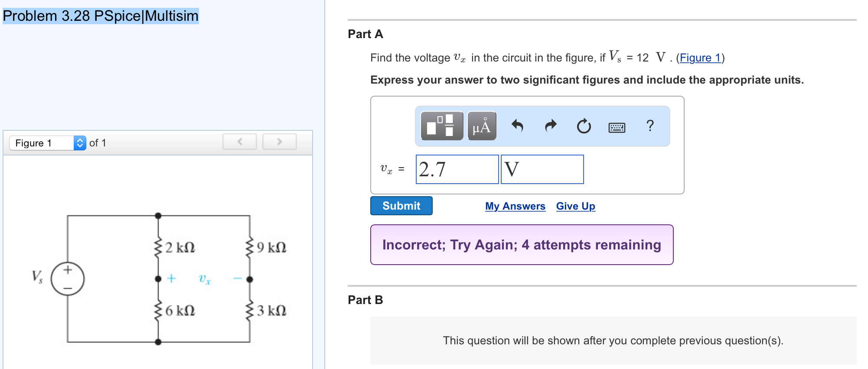Reset the answer field
The image size is (868, 369).
(583, 126)
